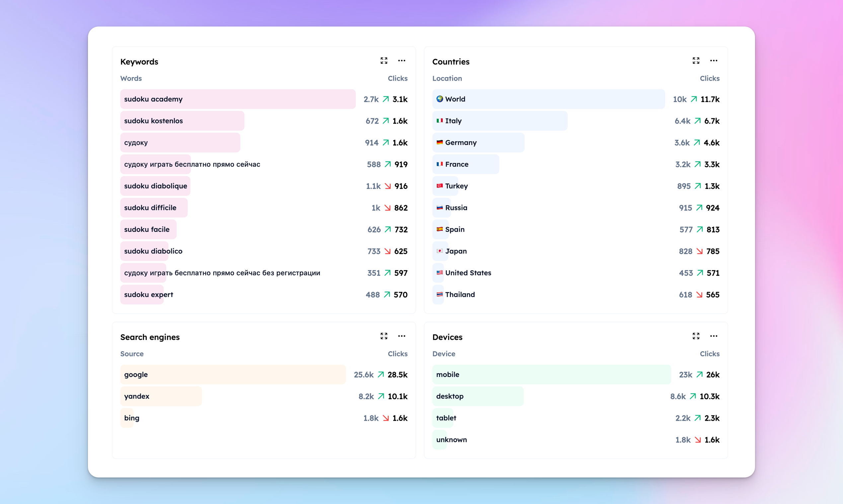843x504 pixels.
Task: Expand the Keywords panel to fullscreen
Action: 384,61
